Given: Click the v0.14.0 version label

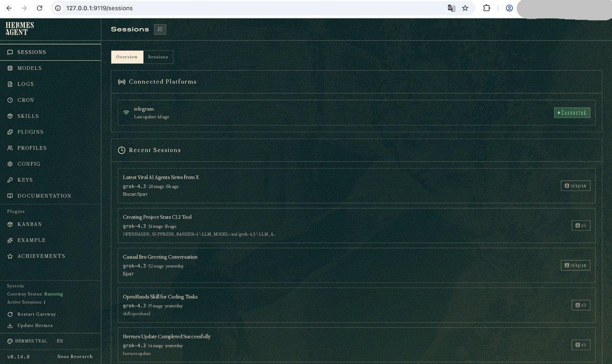Looking at the screenshot, I should 18,357.
